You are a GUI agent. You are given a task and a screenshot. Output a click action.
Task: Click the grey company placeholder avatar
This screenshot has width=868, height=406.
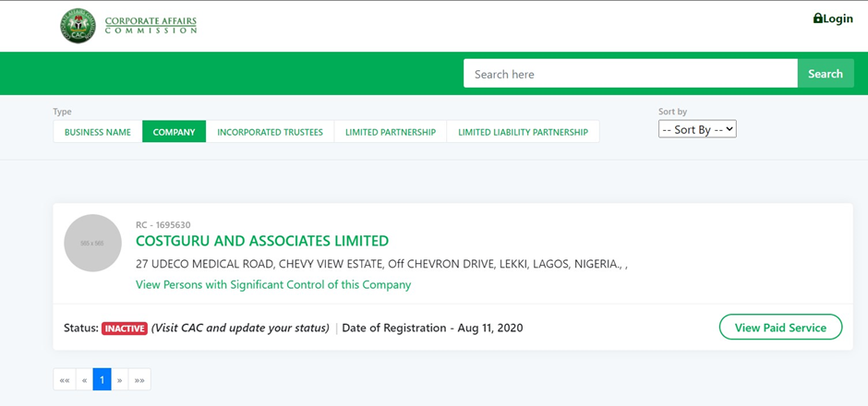[x=92, y=243]
